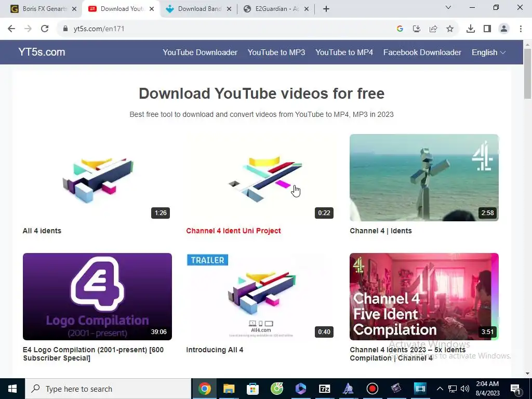Viewport: 532px width, 399px height.
Task: Open the blue filmstrip taskbar app
Action: pyautogui.click(x=420, y=389)
